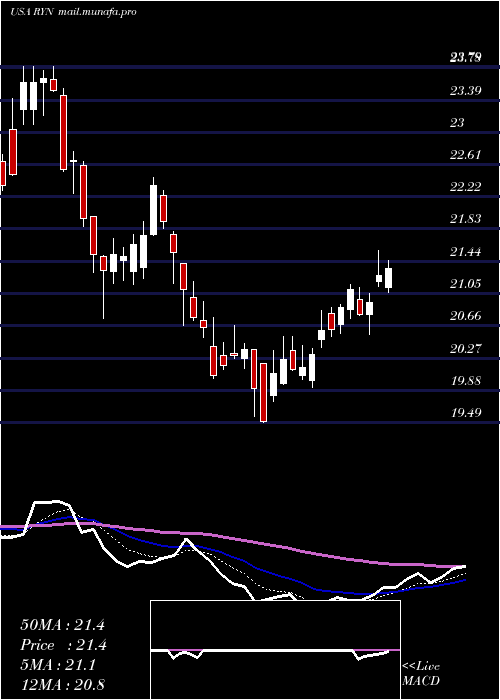The image size is (500, 700).
Task: Select the 23.39 price axis label
Action: (x=466, y=91)
